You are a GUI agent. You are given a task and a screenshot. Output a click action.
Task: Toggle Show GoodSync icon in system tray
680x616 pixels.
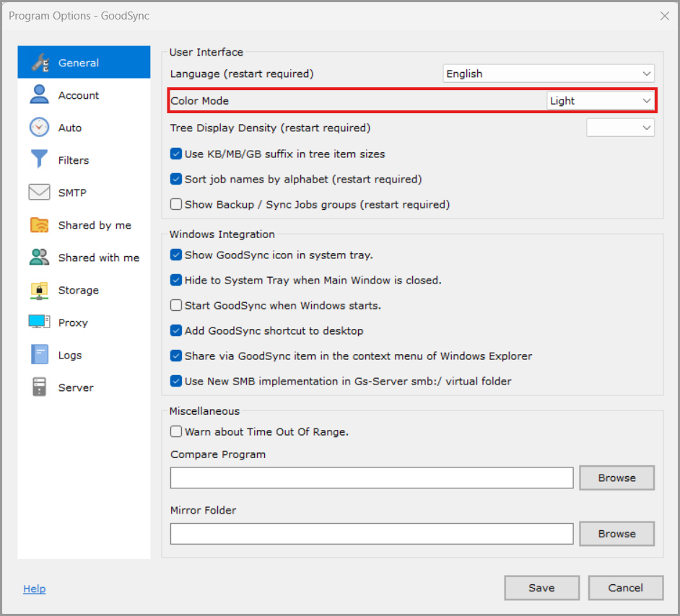[175, 255]
